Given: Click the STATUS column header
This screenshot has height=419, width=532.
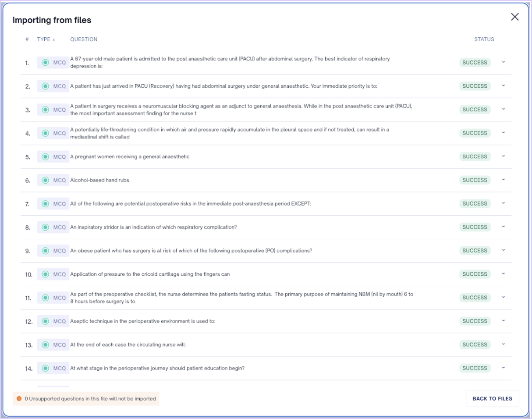Looking at the screenshot, I should [484, 39].
